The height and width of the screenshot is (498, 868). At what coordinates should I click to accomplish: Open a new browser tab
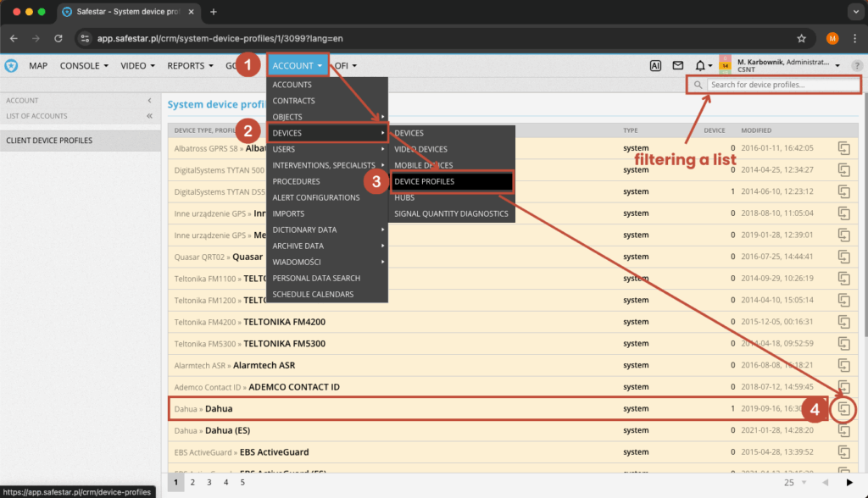point(213,12)
